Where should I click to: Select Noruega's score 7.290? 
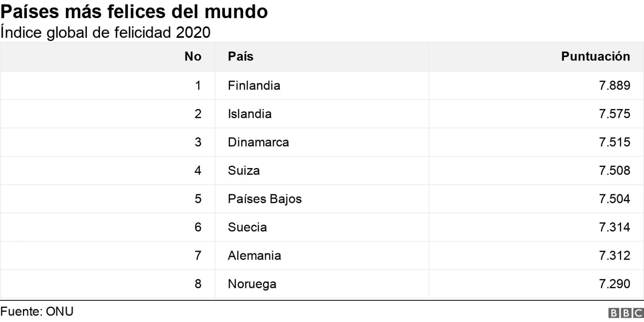coord(614,284)
